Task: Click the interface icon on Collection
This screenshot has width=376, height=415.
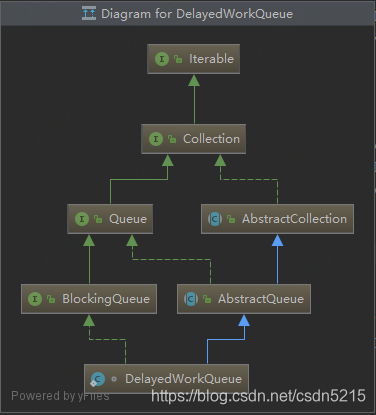Action: [156, 139]
